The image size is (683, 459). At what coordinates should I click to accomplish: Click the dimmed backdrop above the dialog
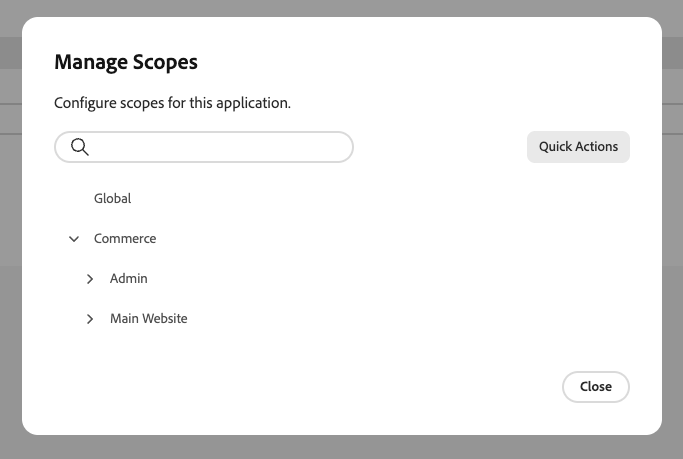click(x=340, y=8)
